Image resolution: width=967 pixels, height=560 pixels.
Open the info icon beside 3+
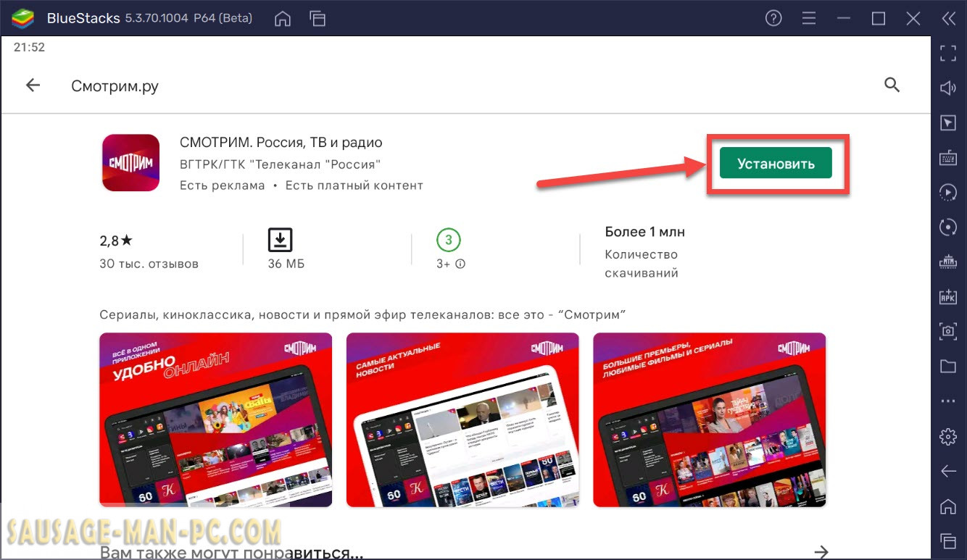460,264
